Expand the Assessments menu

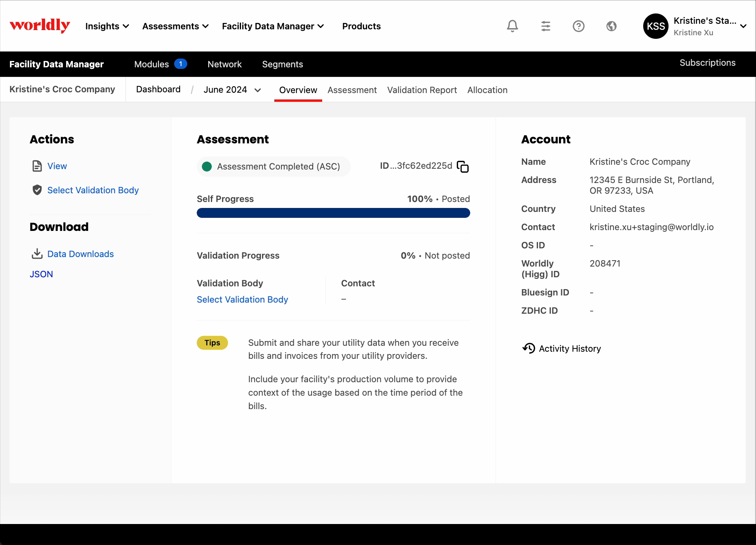[175, 26]
